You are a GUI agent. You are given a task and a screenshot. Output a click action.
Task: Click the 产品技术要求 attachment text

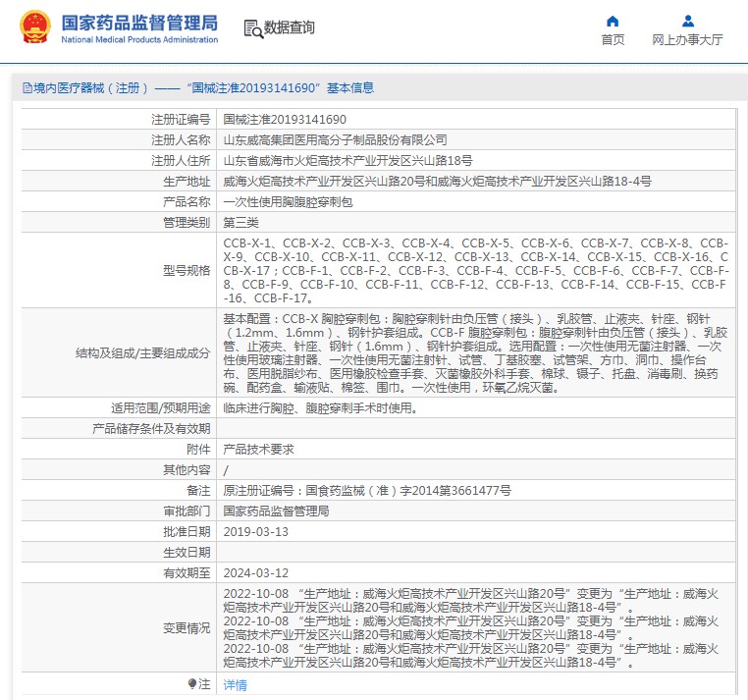(258, 449)
